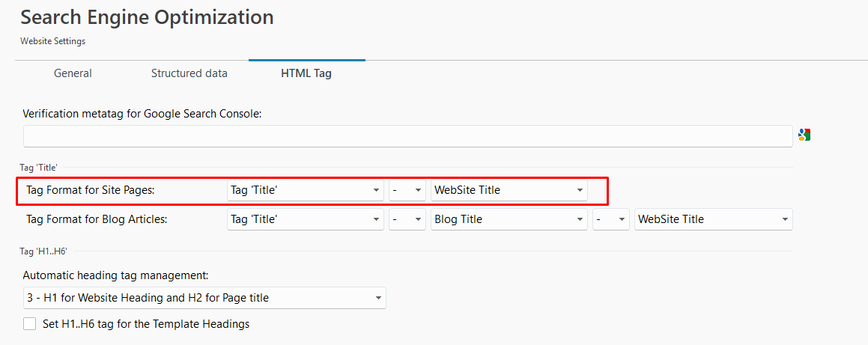Click the Google Search Console icon

(804, 135)
